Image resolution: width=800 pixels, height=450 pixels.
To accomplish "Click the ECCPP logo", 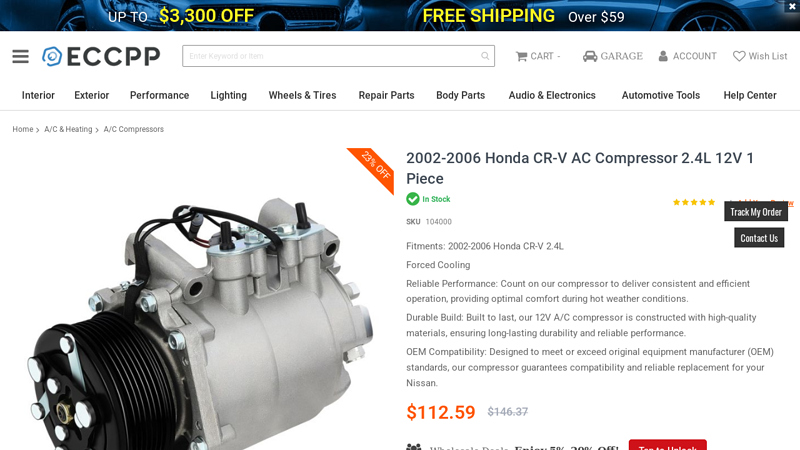I will pos(101,56).
